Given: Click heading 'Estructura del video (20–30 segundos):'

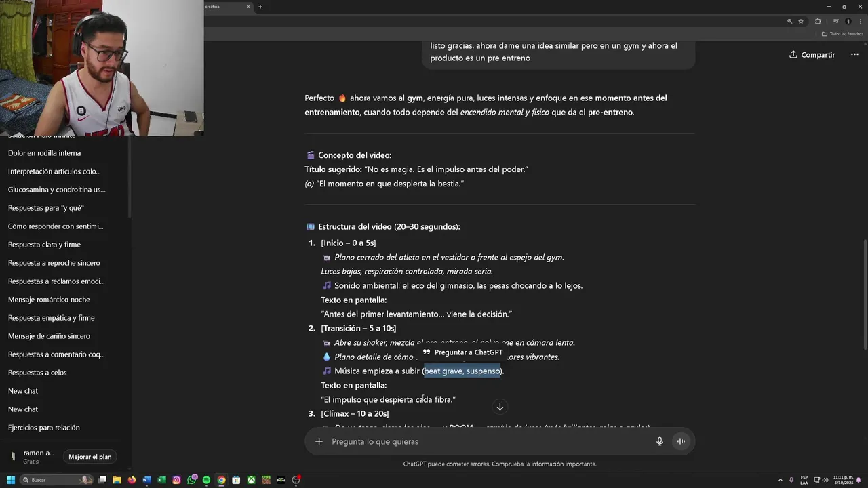Looking at the screenshot, I should click(x=389, y=227).
